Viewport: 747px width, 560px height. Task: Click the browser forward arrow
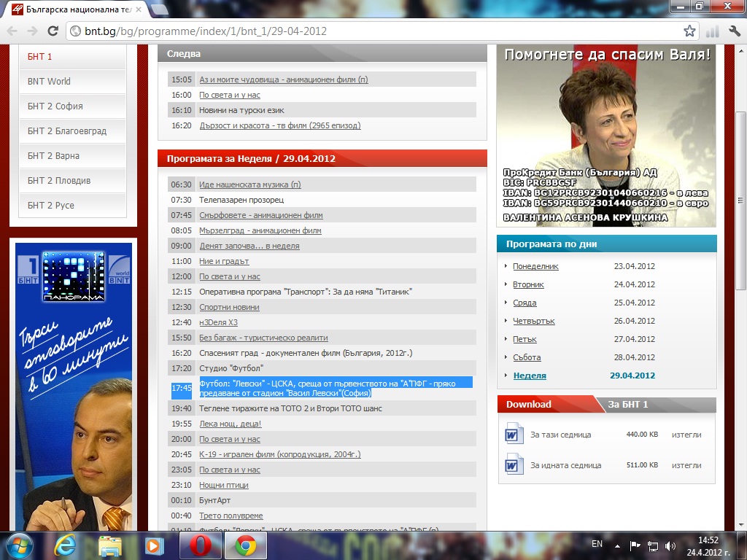click(x=32, y=31)
